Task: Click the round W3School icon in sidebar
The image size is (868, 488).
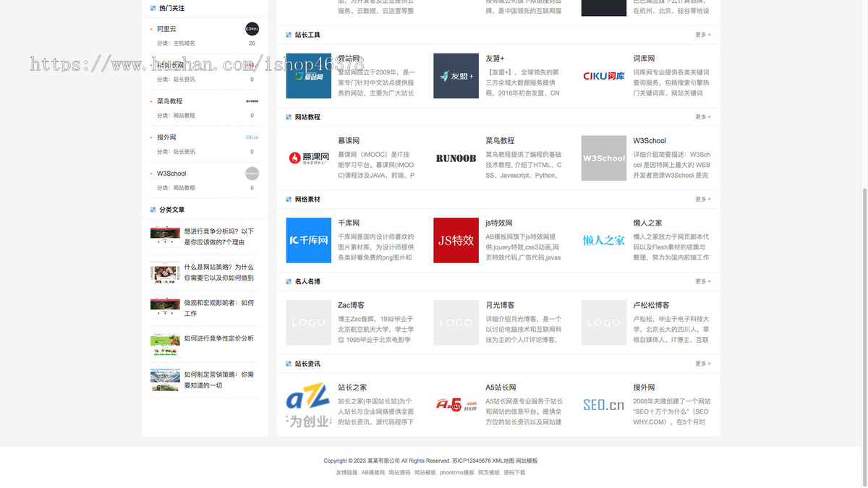Action: pos(252,174)
